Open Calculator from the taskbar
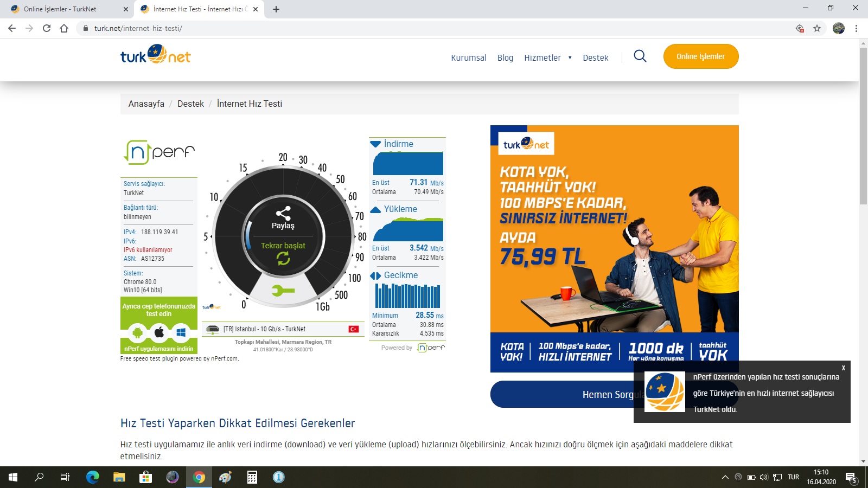Viewport: 868px width, 488px height. (252, 477)
